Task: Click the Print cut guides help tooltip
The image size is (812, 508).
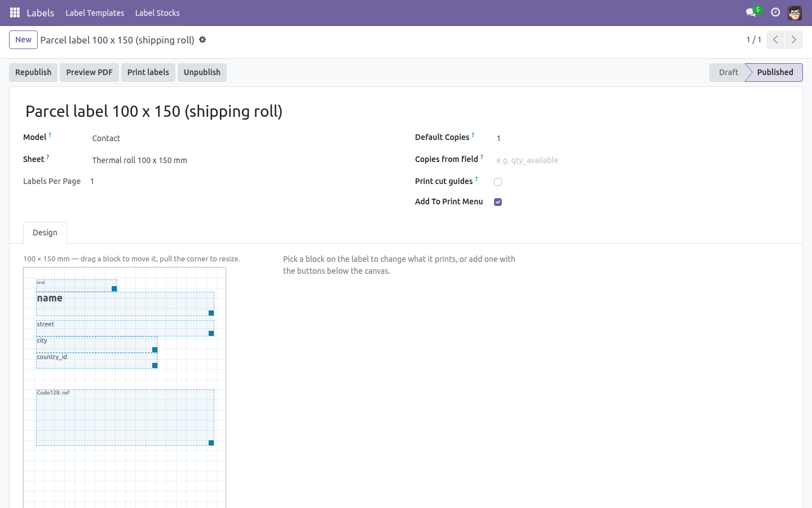Action: click(476, 179)
